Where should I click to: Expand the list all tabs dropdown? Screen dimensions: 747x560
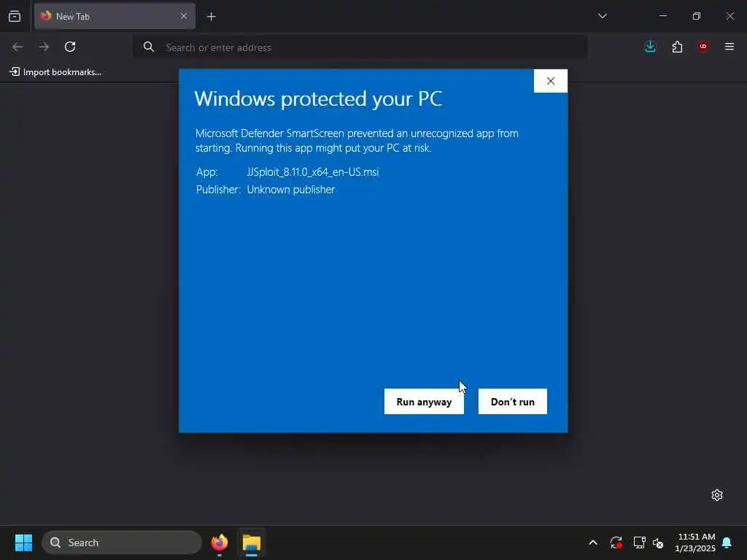coord(602,16)
